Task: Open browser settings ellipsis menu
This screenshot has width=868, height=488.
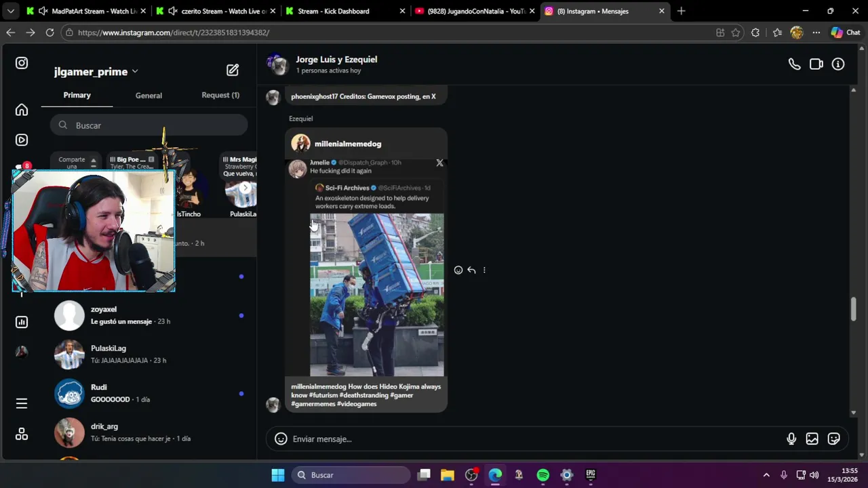Action: pos(816,33)
